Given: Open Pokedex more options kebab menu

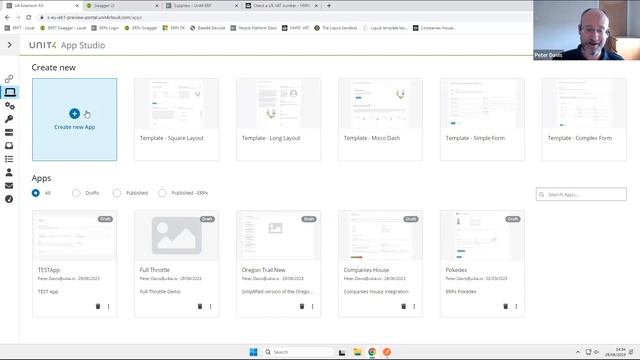Looking at the screenshot, I should point(516,306).
